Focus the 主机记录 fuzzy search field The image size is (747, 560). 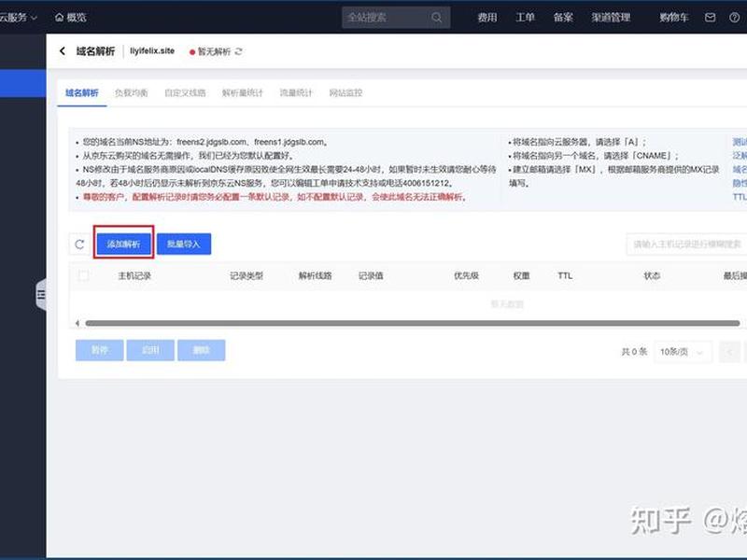pyautogui.click(x=686, y=245)
